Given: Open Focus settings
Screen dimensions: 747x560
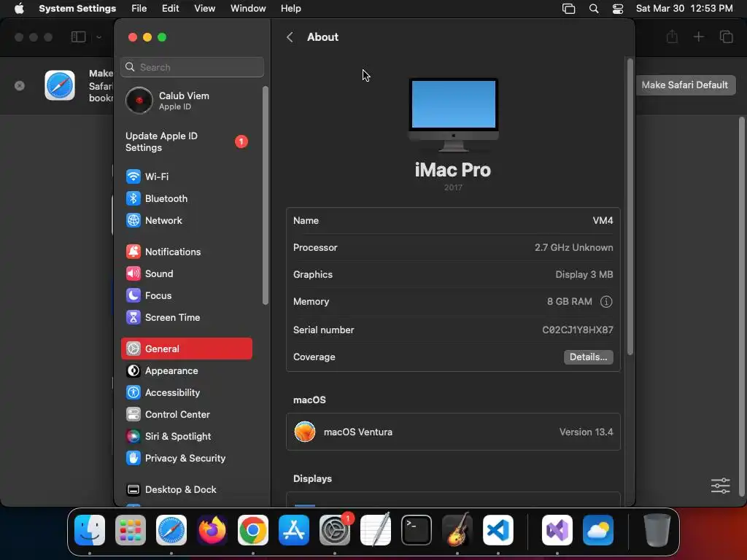Looking at the screenshot, I should tap(186, 296).
